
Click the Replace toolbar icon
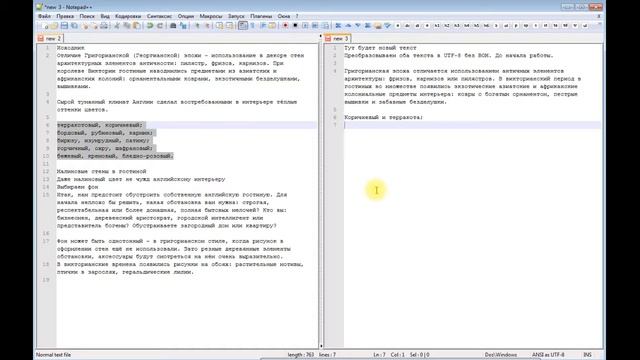click(x=183, y=26)
